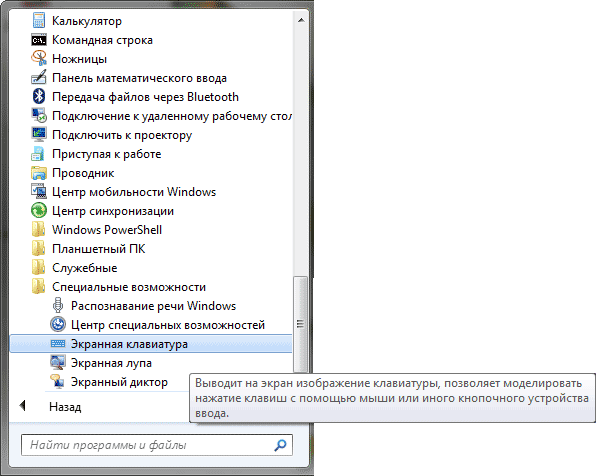
Task: Focus the Найти программы и файлы field
Action: point(157,445)
